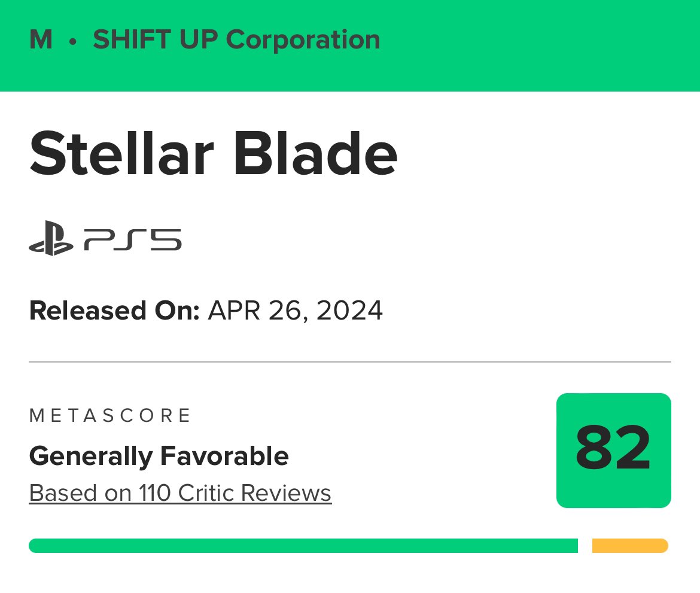Screen dimensions: 700x593
Task: Click the Generally Favorable rating text
Action: coord(159,456)
